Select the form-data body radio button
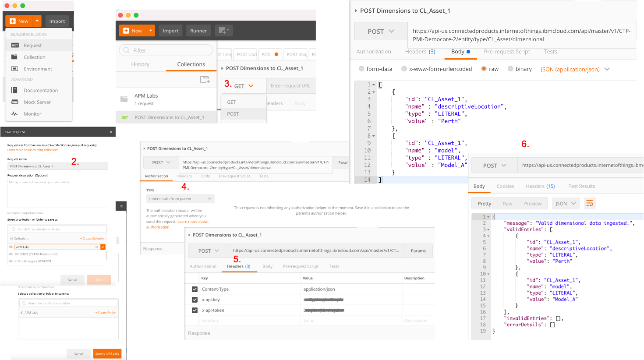The height and width of the screenshot is (360, 644). tap(361, 69)
